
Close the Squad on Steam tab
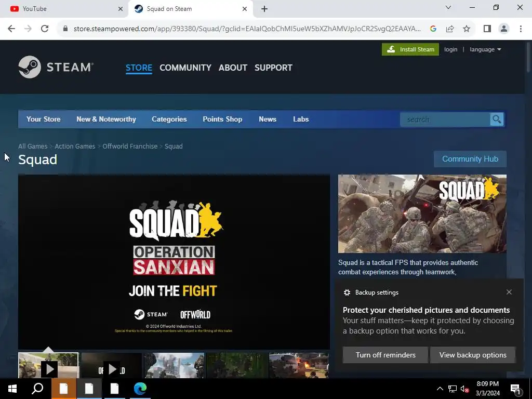click(x=245, y=9)
